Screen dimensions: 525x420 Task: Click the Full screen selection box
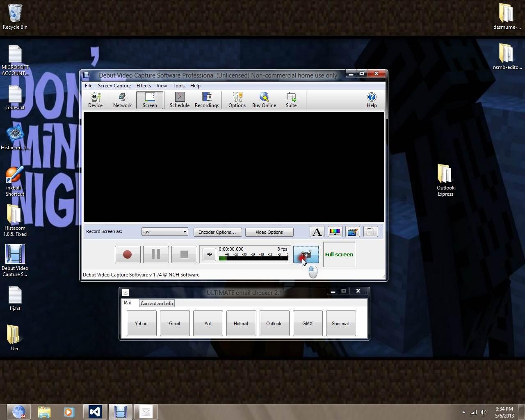pyautogui.click(x=339, y=254)
